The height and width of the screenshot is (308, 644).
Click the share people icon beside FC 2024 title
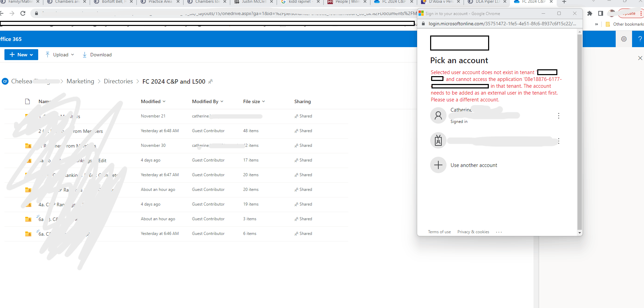click(211, 82)
